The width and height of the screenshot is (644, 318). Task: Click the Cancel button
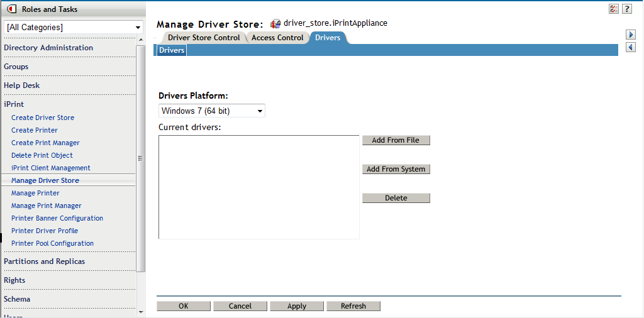point(240,306)
